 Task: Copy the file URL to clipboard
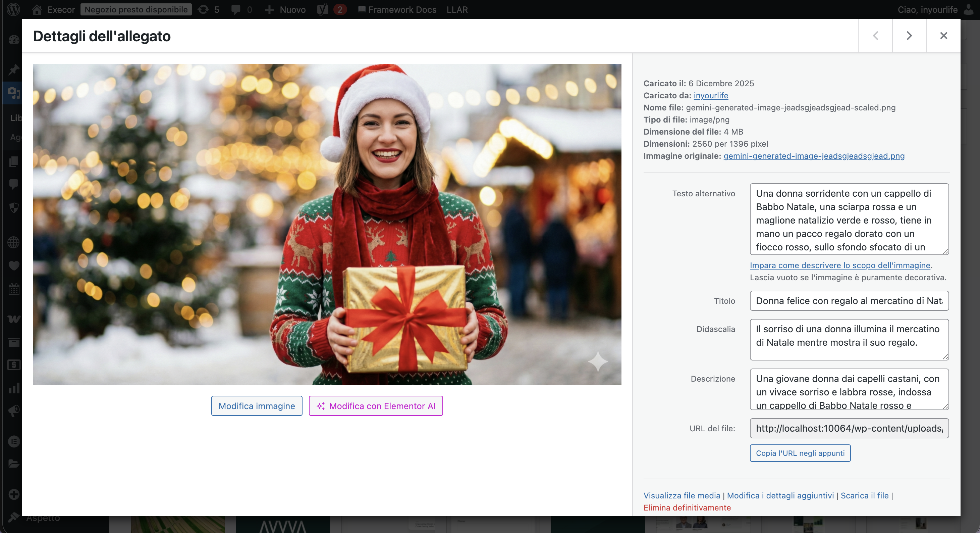tap(800, 453)
